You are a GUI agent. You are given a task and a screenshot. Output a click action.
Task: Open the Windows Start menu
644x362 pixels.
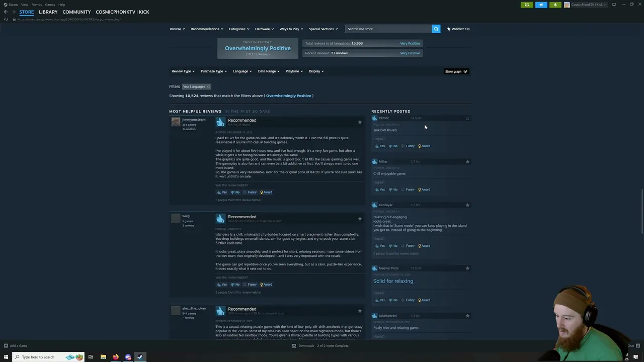[x=6, y=357]
